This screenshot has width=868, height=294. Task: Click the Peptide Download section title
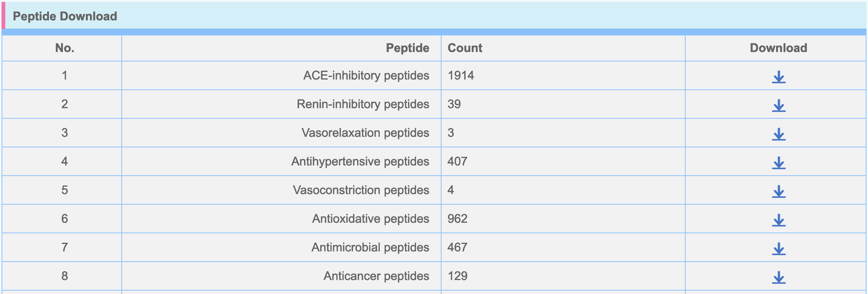click(65, 16)
